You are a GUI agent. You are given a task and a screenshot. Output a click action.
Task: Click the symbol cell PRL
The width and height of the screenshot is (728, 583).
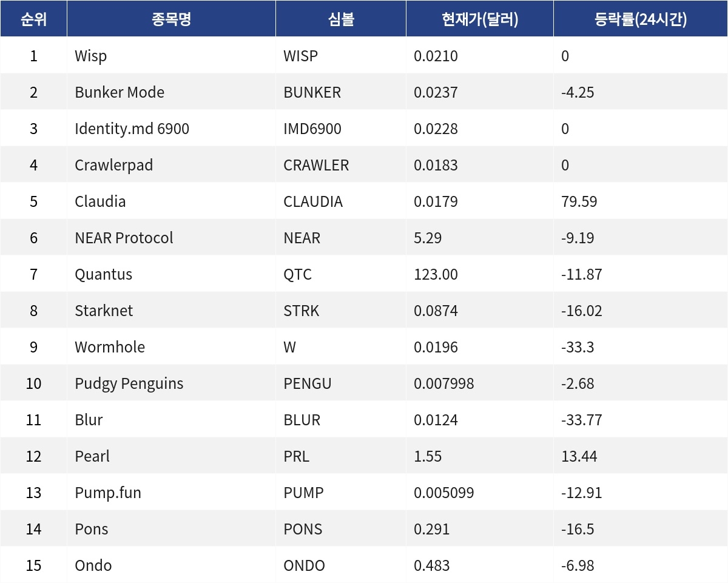(x=297, y=456)
